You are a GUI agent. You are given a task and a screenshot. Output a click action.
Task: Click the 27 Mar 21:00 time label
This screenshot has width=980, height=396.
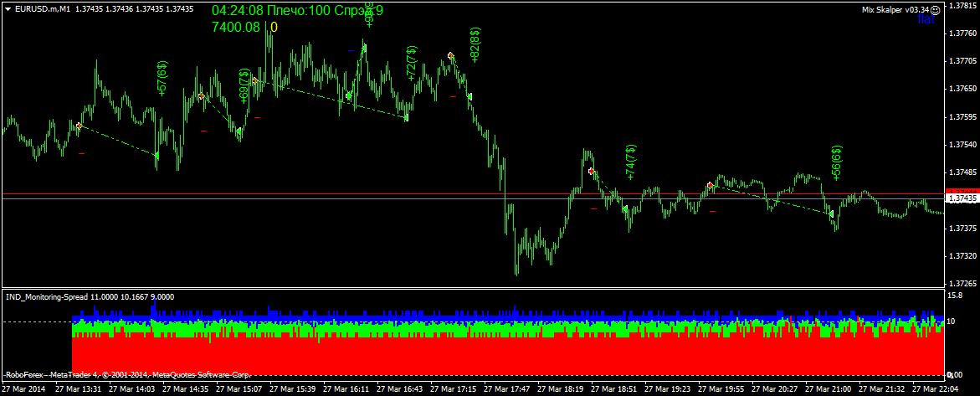(829, 389)
